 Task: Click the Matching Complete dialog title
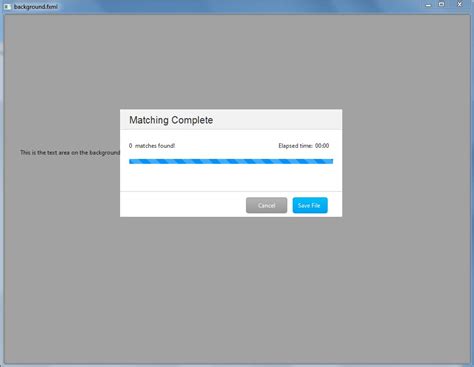(x=171, y=120)
